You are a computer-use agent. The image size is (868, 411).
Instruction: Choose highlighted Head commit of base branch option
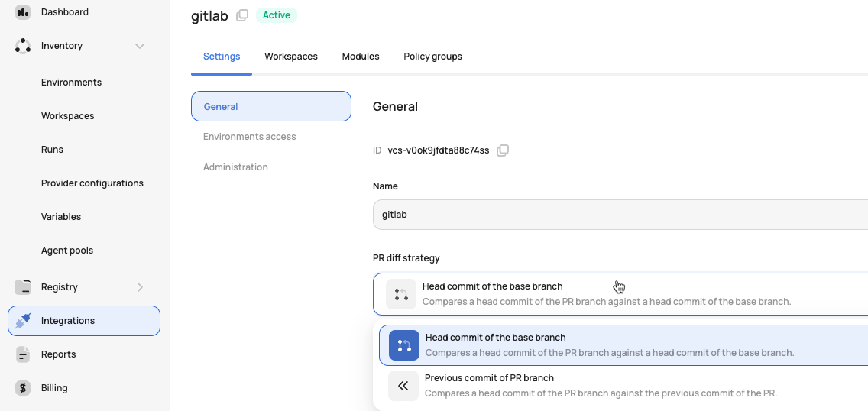pyautogui.click(x=623, y=345)
